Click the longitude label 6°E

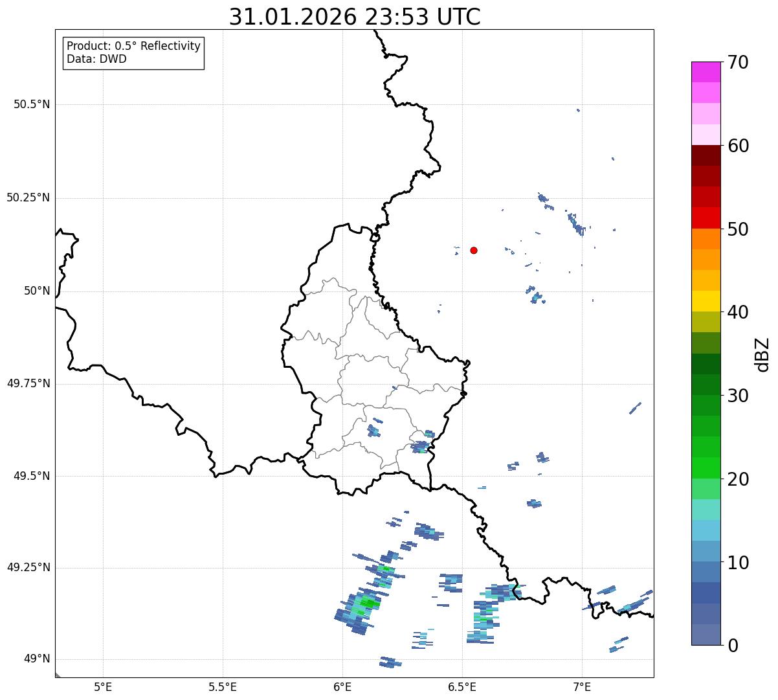point(342,686)
